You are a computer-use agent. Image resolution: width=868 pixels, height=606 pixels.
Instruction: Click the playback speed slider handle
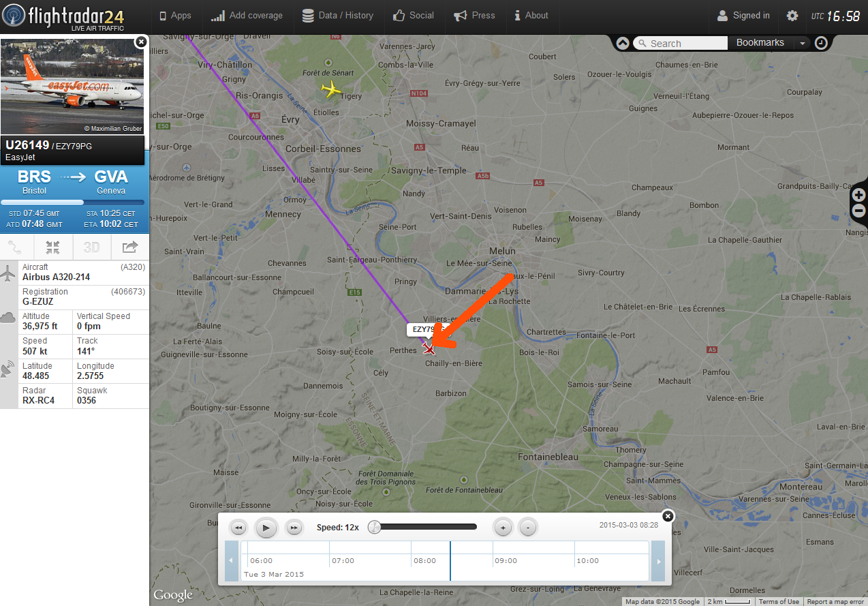click(374, 527)
